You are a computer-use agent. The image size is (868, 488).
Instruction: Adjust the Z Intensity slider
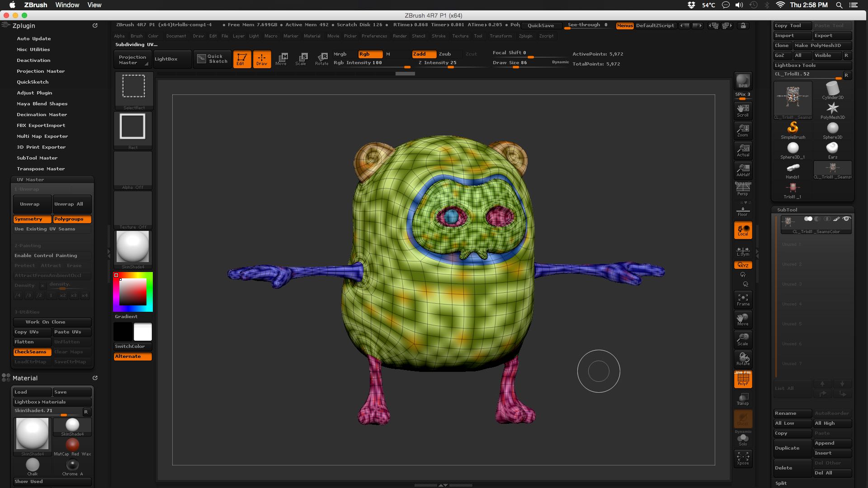click(x=437, y=63)
